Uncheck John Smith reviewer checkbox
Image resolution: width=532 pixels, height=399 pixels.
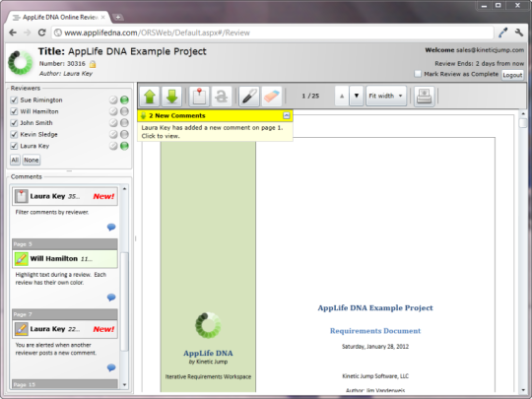pyautogui.click(x=14, y=123)
